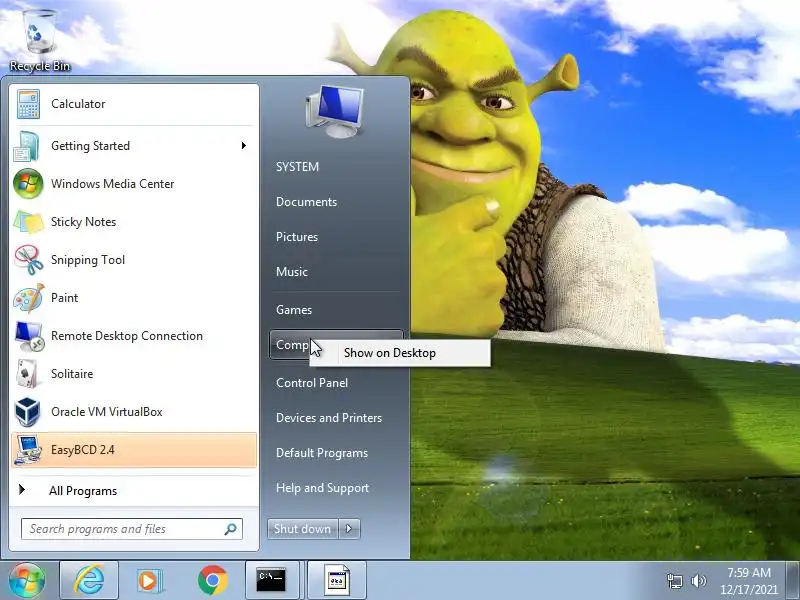The height and width of the screenshot is (600, 800).
Task: Click the user account computer picture
Action: 335,111
